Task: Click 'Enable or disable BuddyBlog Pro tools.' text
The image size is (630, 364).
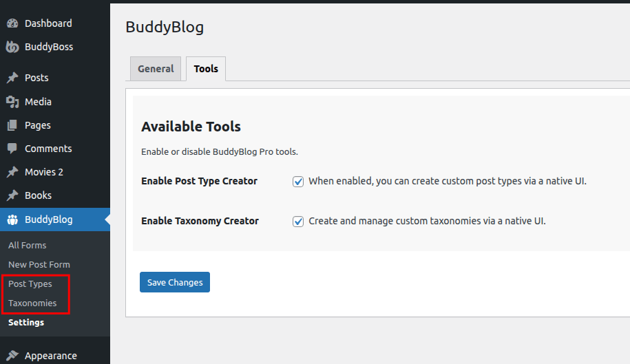Action: (x=220, y=151)
